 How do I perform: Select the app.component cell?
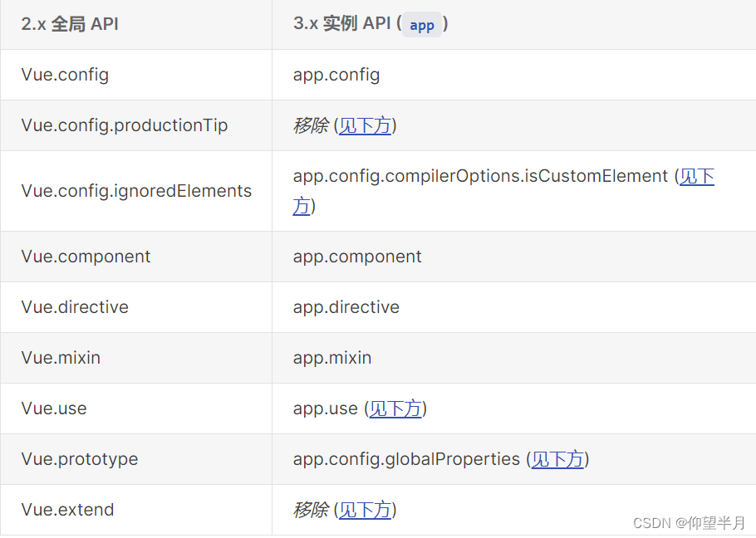tap(357, 257)
